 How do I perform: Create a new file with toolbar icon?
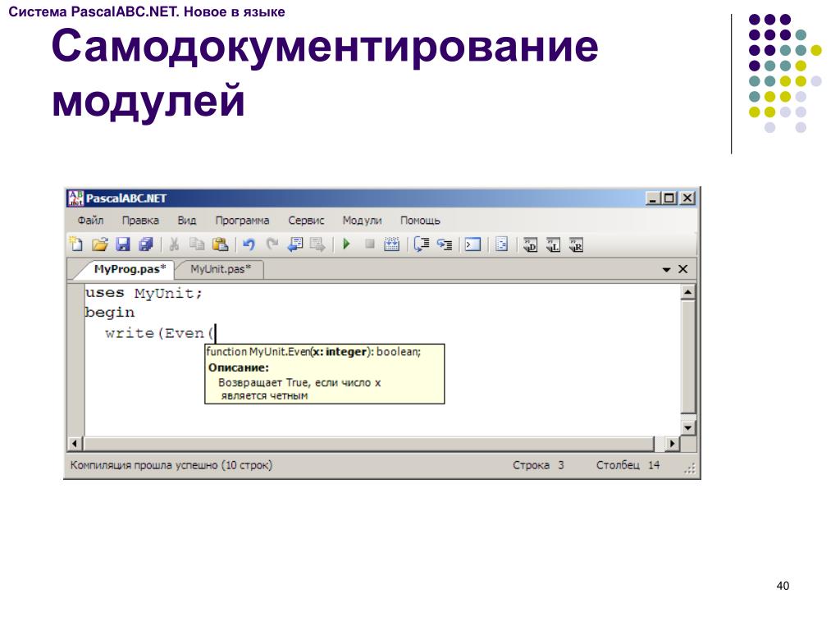pos(76,244)
